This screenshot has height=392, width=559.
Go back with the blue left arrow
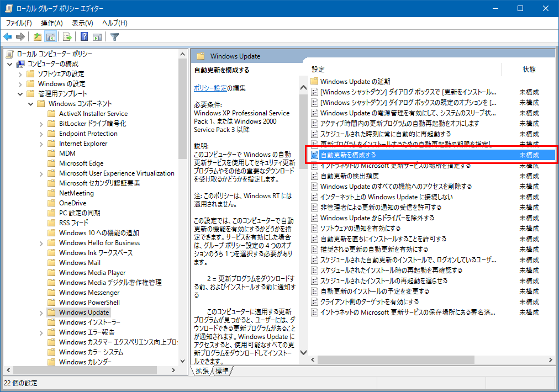tap(8, 36)
